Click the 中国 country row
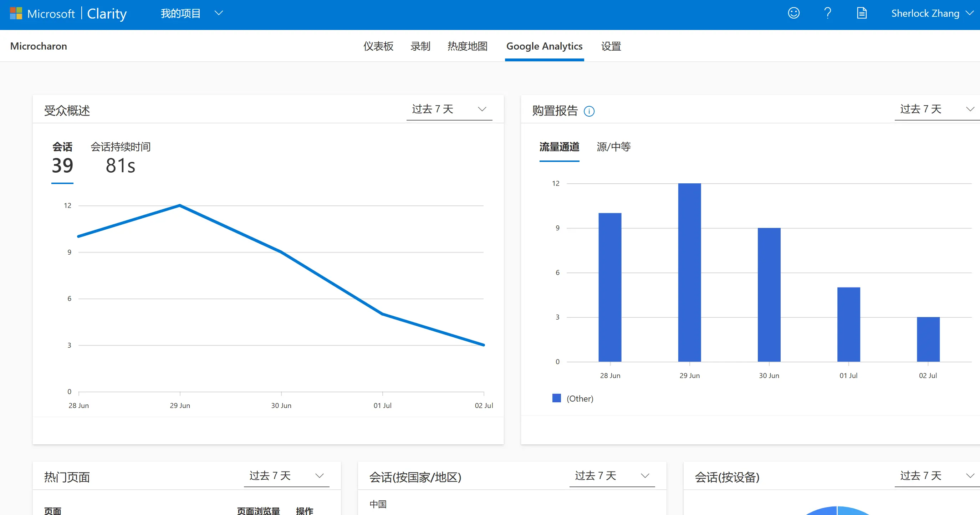 coord(378,504)
